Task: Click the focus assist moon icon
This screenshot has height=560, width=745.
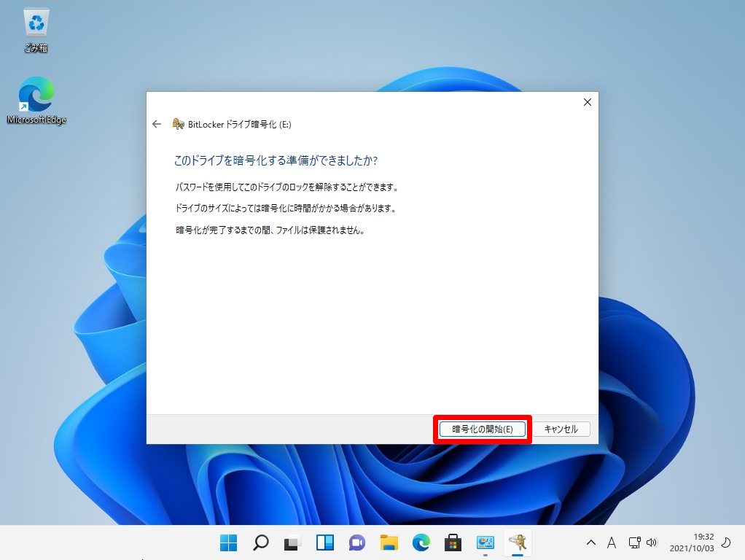Action: pyautogui.click(x=726, y=542)
